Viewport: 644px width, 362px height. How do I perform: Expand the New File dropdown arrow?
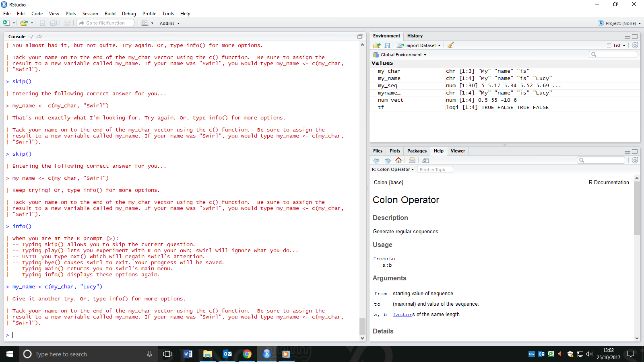pyautogui.click(x=14, y=23)
